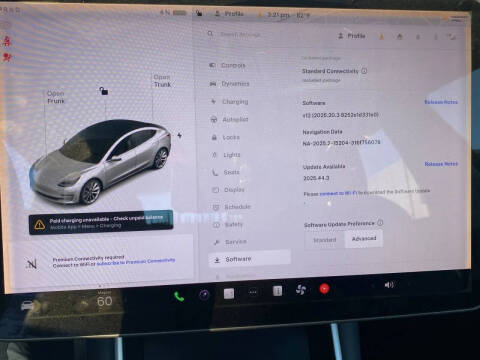Tap the airbag warning indicator
This screenshot has height=360, width=480.
point(7,57)
